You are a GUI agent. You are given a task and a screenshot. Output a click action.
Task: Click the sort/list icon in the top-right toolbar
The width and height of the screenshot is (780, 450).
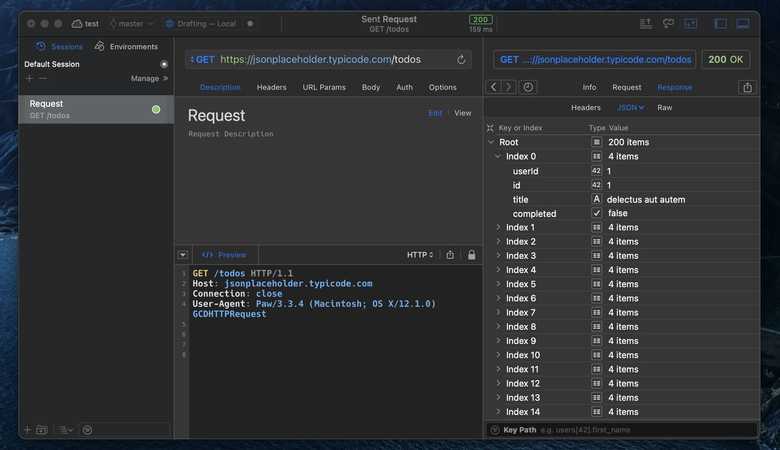[646, 23]
